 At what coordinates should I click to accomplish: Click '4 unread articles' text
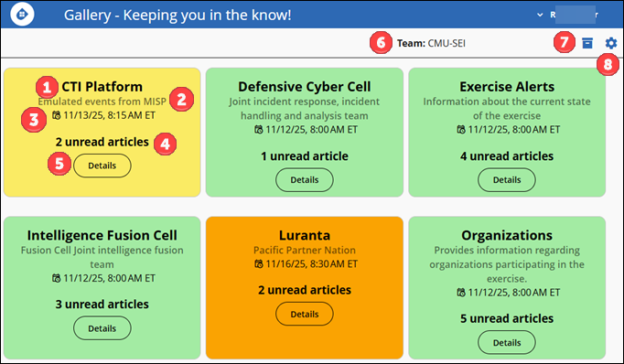point(507,156)
